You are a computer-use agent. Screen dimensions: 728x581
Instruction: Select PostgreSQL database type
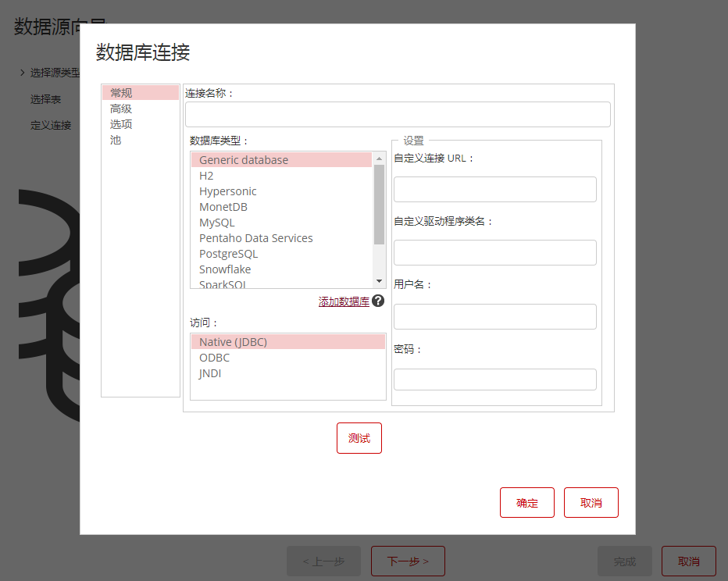(228, 254)
